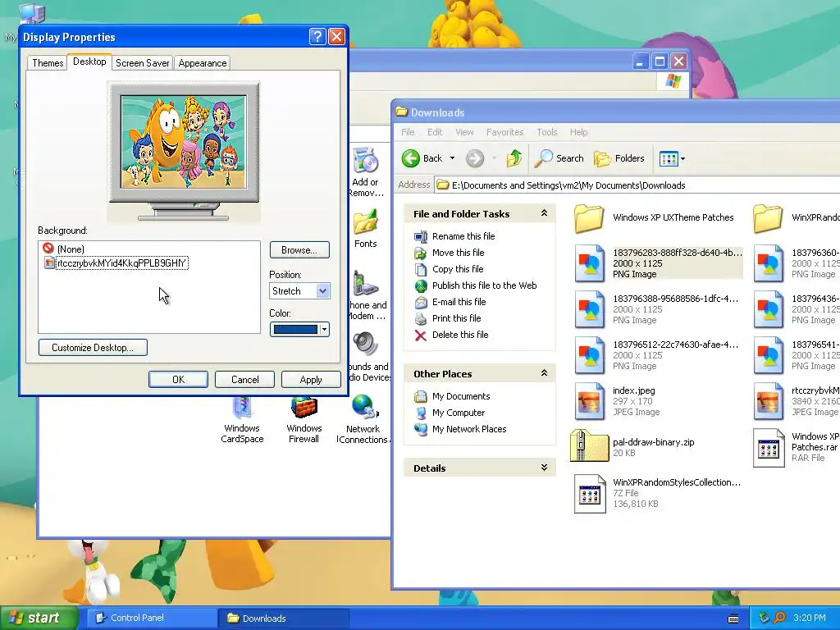Go to My Network Places link
This screenshot has height=630, width=840.
(x=469, y=429)
